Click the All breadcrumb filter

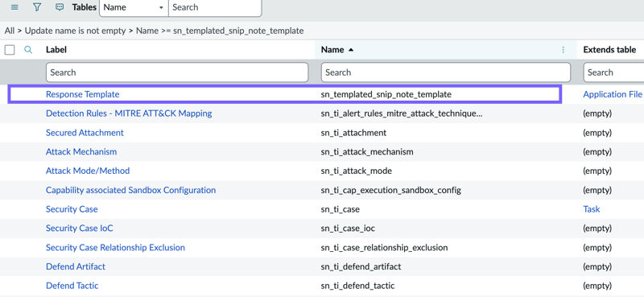[x=10, y=31]
